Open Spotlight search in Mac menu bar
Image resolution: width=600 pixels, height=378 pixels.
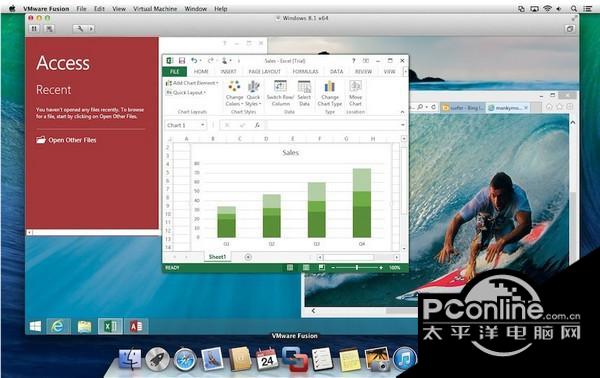[574, 8]
